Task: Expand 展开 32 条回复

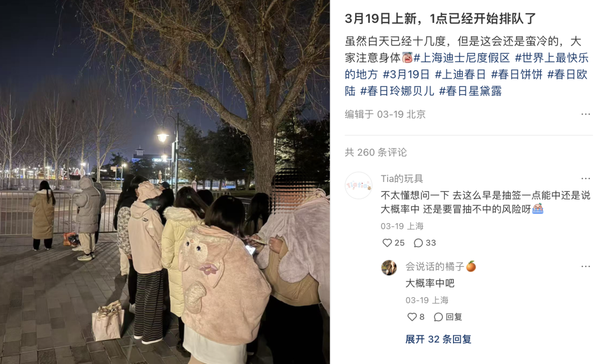Action: (438, 339)
